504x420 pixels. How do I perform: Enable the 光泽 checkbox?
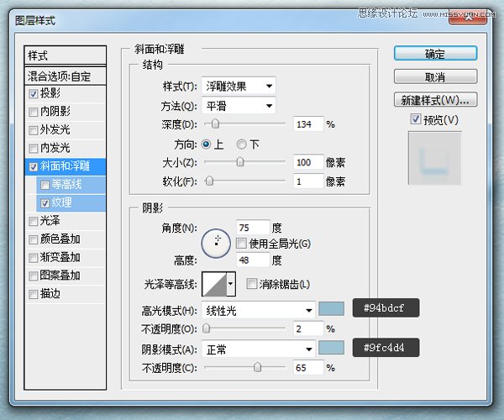pos(34,221)
